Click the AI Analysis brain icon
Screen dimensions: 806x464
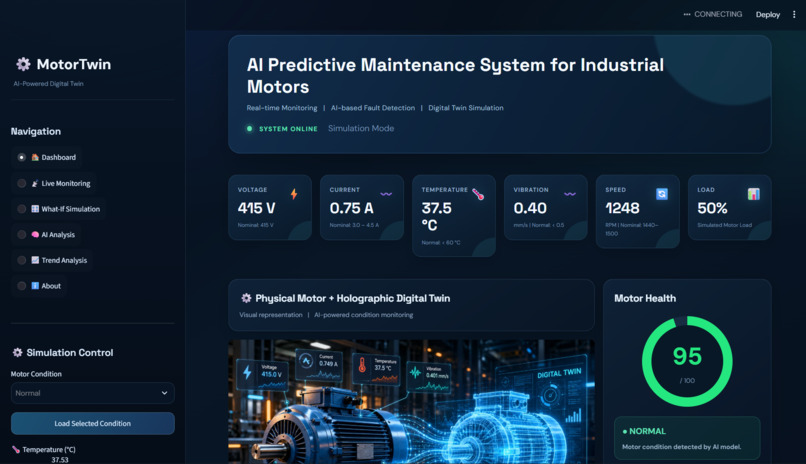pos(35,234)
